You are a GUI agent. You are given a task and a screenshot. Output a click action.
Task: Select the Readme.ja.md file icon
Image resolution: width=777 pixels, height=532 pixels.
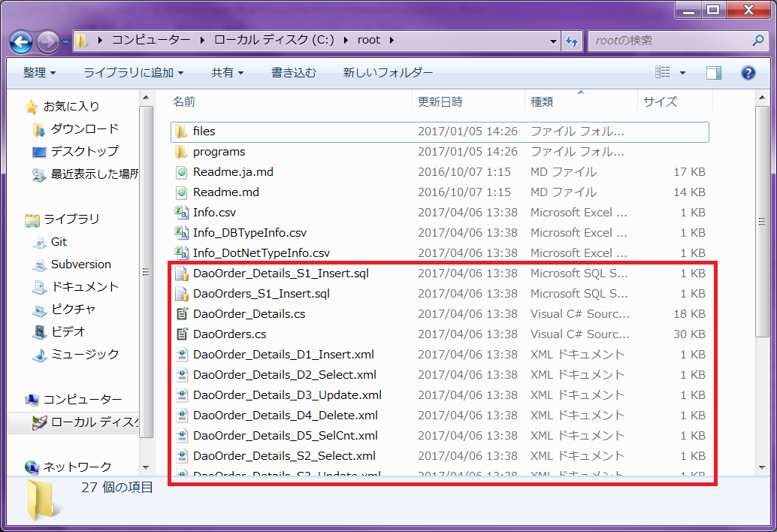tap(181, 172)
